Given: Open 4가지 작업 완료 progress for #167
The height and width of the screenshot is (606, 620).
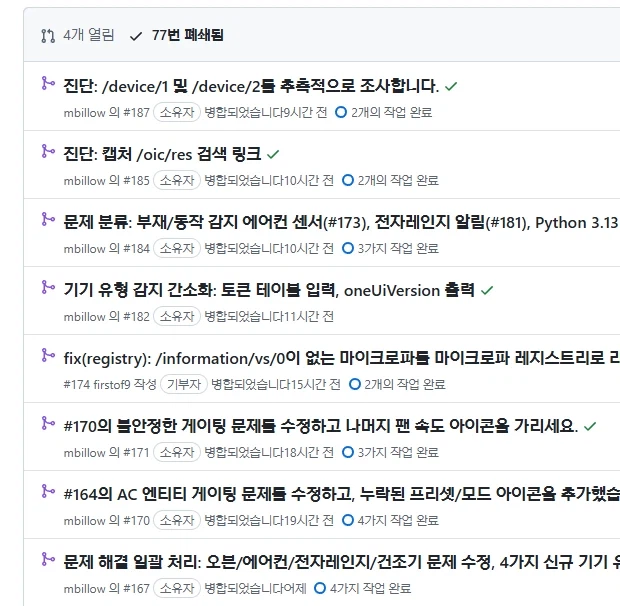Looking at the screenshot, I should click(x=362, y=588).
